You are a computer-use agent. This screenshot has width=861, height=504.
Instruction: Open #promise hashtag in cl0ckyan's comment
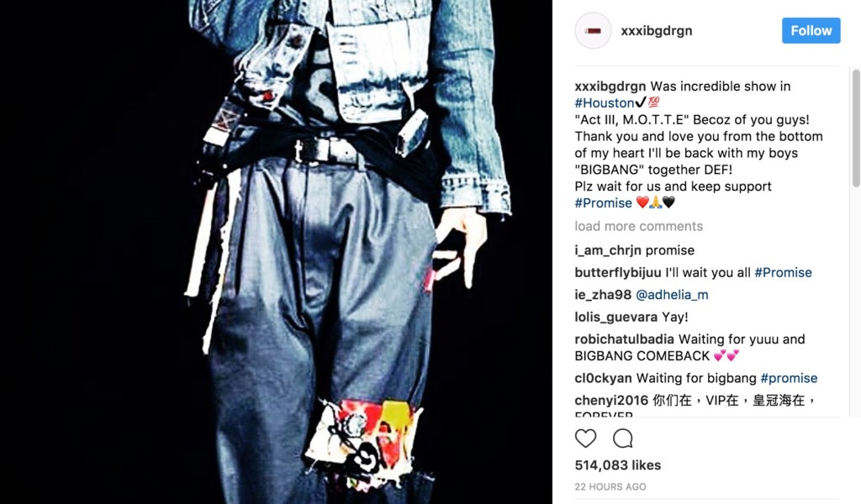pos(789,378)
